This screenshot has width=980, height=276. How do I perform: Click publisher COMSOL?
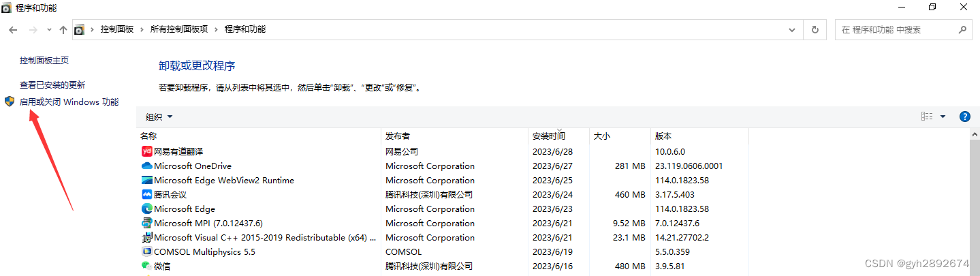click(405, 251)
